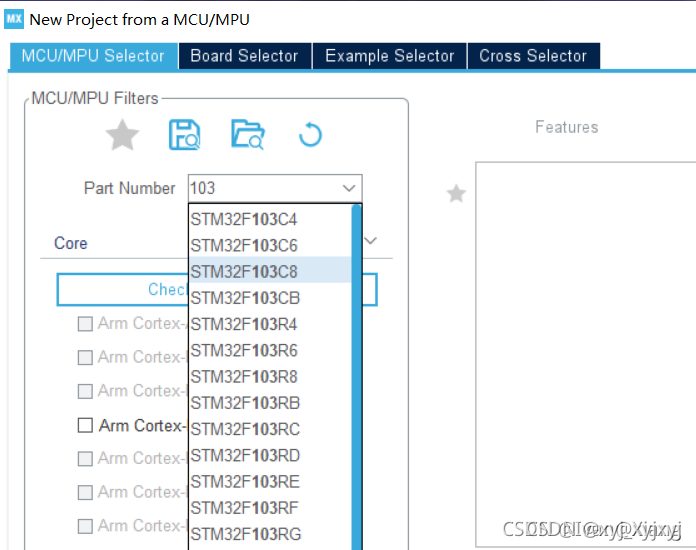Open the Example Selector tab
This screenshot has width=696, height=550.
click(389, 56)
